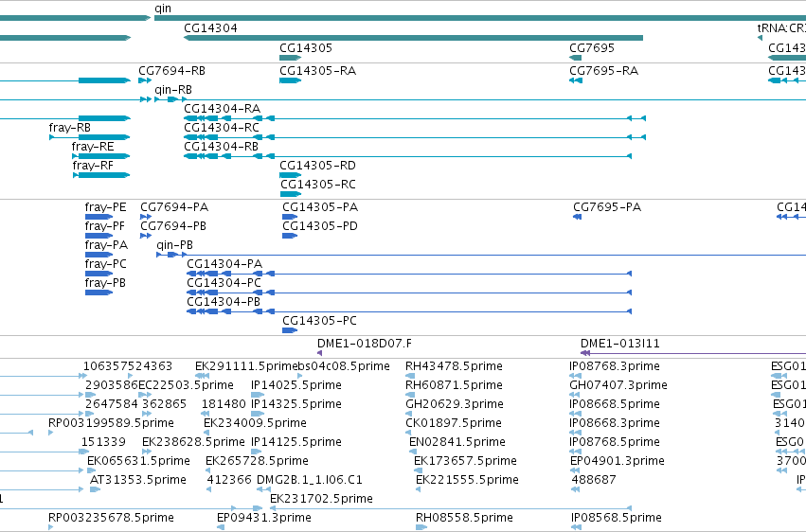Click EST IP14325.5prime label
This screenshot has width=806, height=532.
pos(296,404)
